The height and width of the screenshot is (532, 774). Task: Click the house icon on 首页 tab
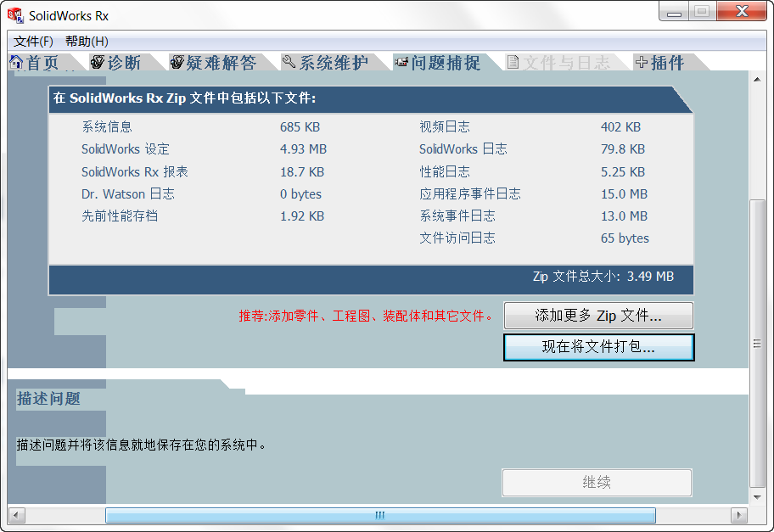(x=16, y=62)
